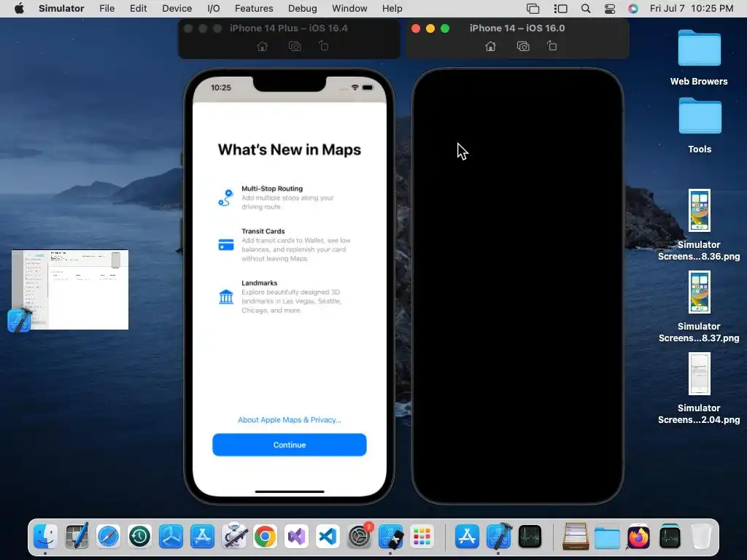Click the iPhone 14 Plus home indicator bar

point(290,491)
